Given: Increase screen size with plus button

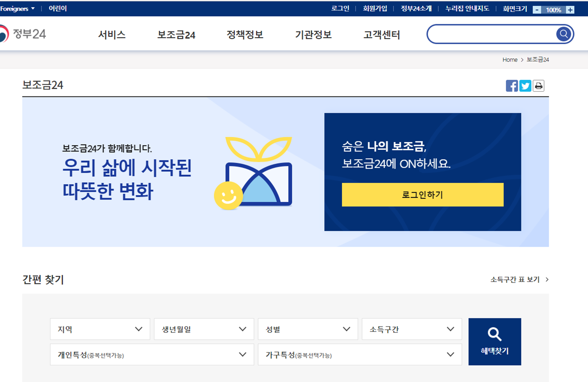Looking at the screenshot, I should [x=570, y=10].
